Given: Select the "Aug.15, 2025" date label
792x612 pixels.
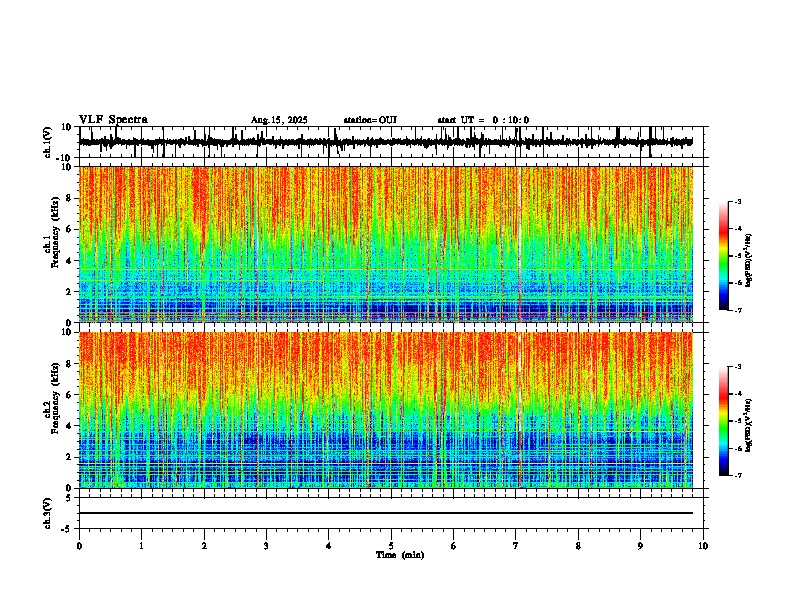Looking at the screenshot, I should coord(279,120).
